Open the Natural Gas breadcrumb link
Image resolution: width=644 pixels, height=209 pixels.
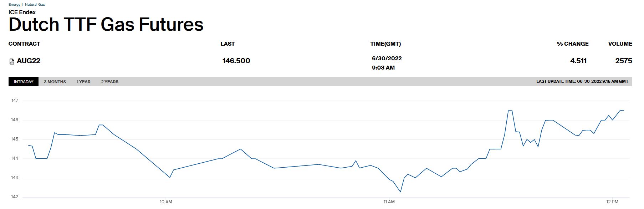pyautogui.click(x=35, y=5)
